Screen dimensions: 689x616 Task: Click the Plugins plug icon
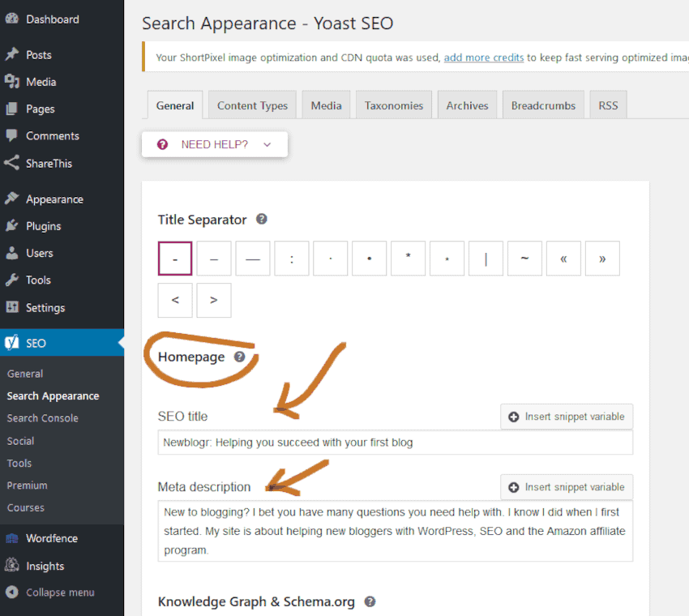pos(12,226)
